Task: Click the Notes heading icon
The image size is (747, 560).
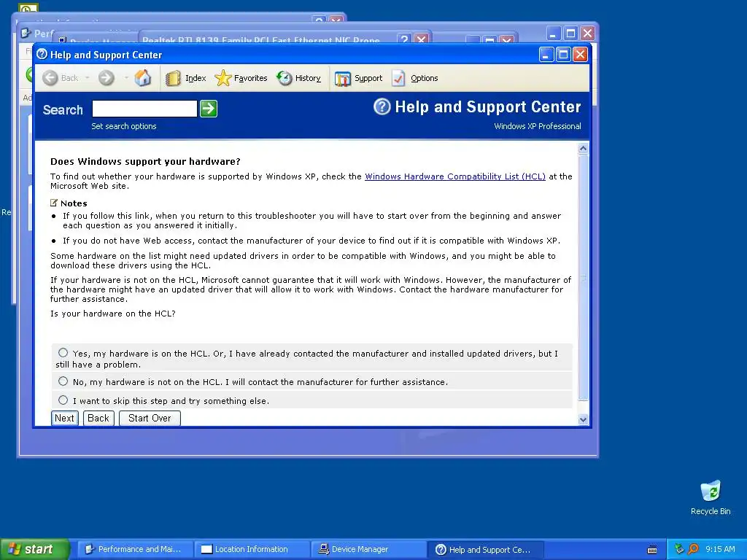Action: click(54, 203)
